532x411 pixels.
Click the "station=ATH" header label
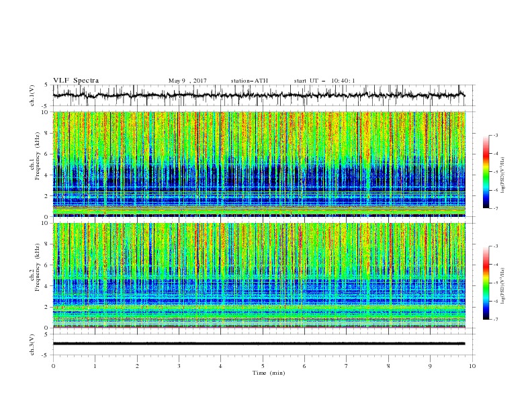pos(249,81)
